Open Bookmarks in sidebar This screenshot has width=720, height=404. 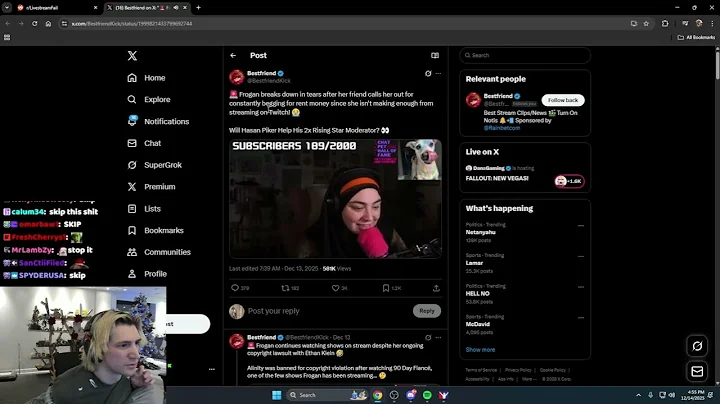click(155, 230)
